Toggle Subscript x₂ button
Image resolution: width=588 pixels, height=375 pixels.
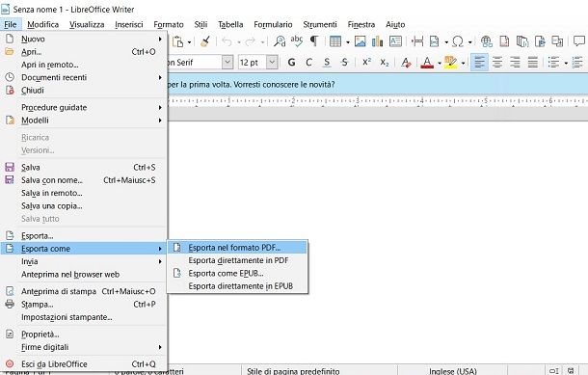click(385, 63)
